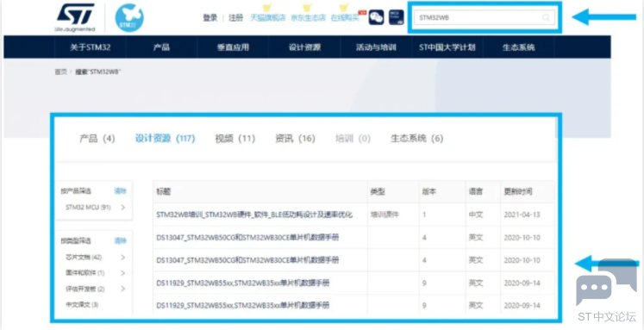Click the 培训课件 type cell

click(x=385, y=215)
